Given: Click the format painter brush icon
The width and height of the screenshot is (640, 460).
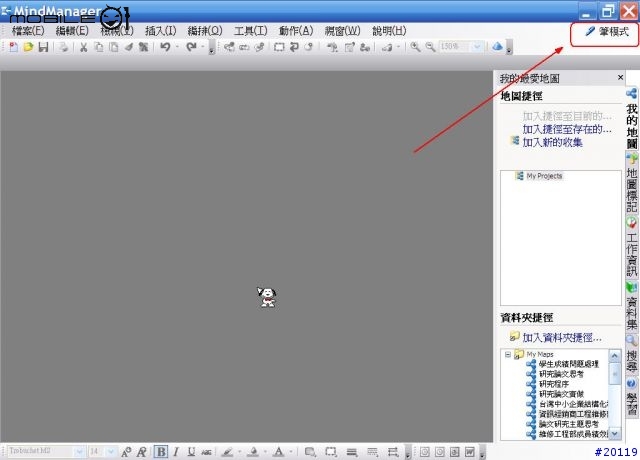Looking at the screenshot, I should (x=129, y=47).
